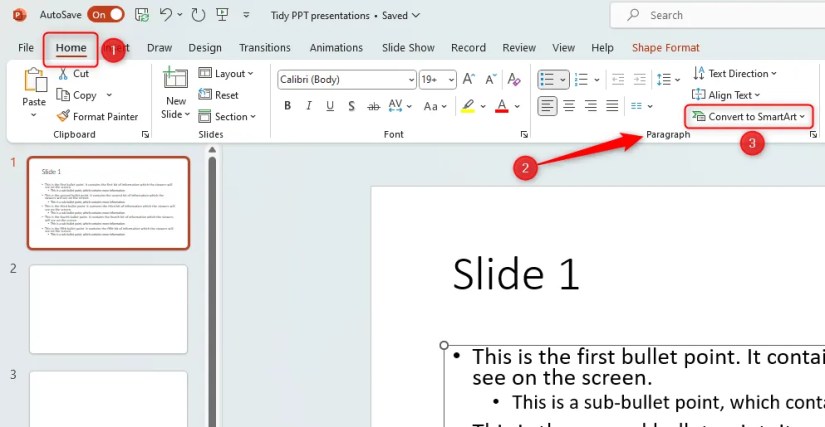
Task: Switch to the Draw tab
Action: [159, 48]
